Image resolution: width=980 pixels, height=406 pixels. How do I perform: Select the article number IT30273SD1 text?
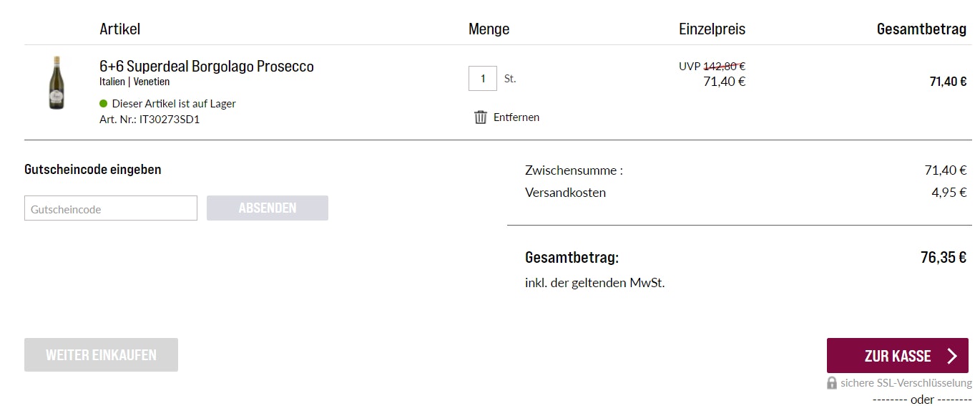(x=170, y=120)
